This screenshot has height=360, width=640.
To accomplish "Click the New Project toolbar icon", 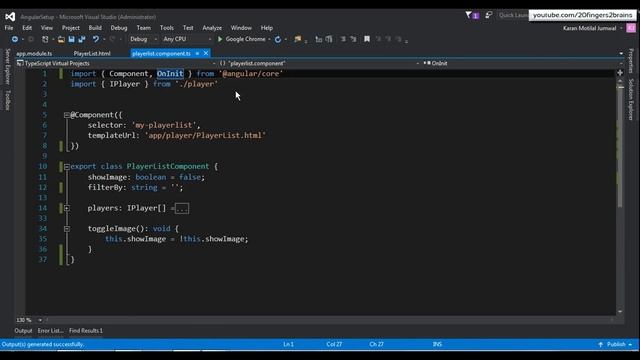I will point(45,39).
